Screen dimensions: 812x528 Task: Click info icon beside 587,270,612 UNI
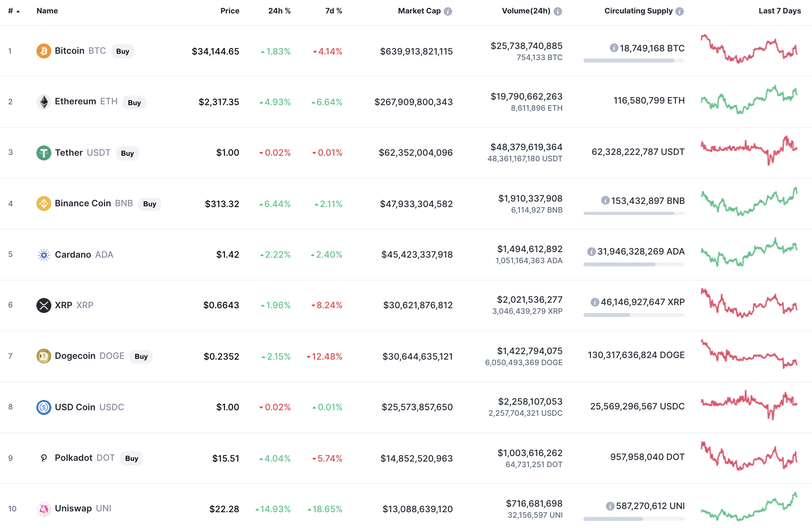click(610, 506)
